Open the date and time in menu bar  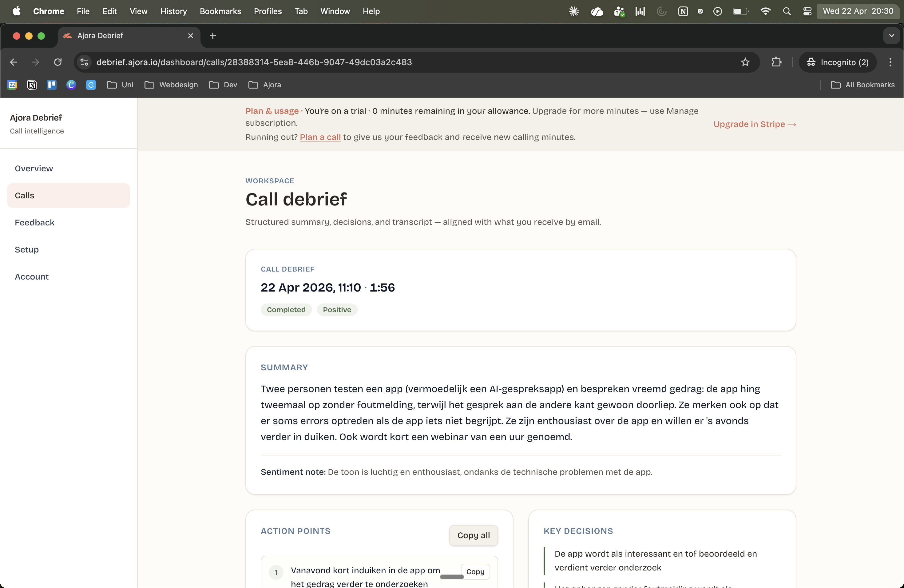[858, 11]
